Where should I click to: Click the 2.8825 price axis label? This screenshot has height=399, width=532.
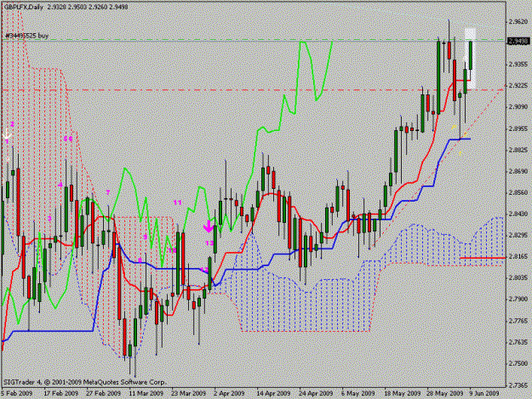point(518,150)
